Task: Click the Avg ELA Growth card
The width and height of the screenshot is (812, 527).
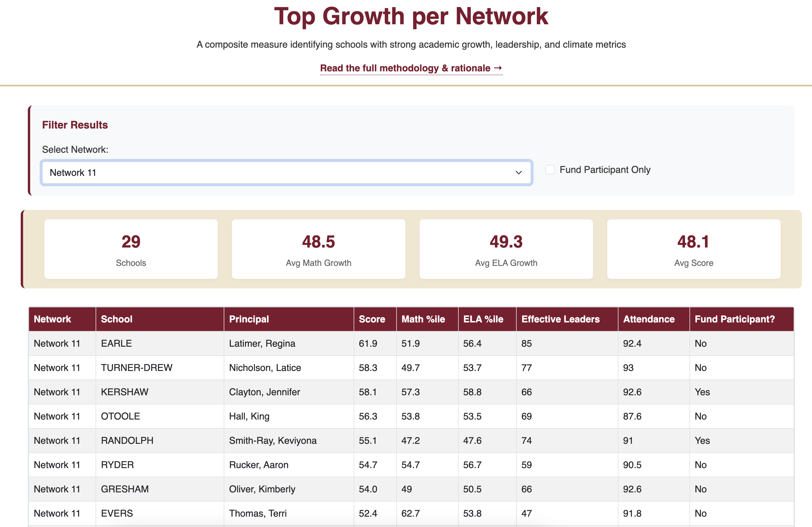Action: (x=506, y=249)
